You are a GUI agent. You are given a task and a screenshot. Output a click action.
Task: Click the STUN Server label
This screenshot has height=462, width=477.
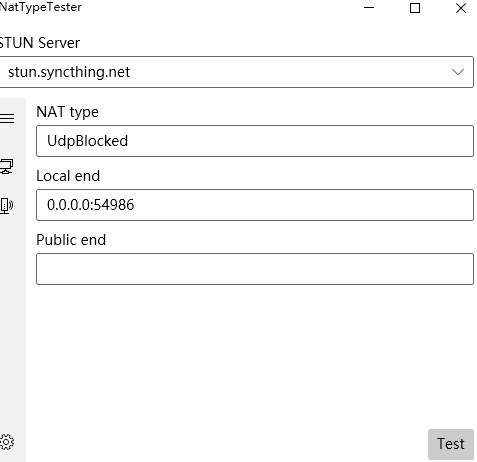click(40, 43)
